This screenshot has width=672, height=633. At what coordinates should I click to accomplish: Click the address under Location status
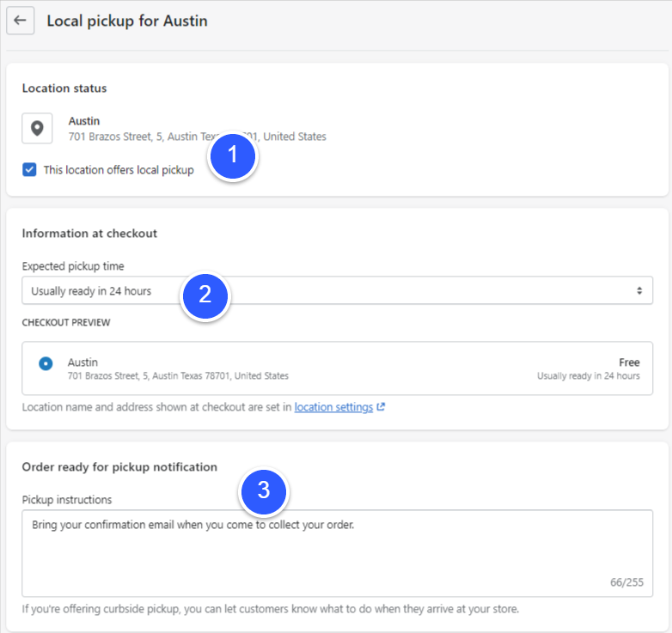(197, 137)
